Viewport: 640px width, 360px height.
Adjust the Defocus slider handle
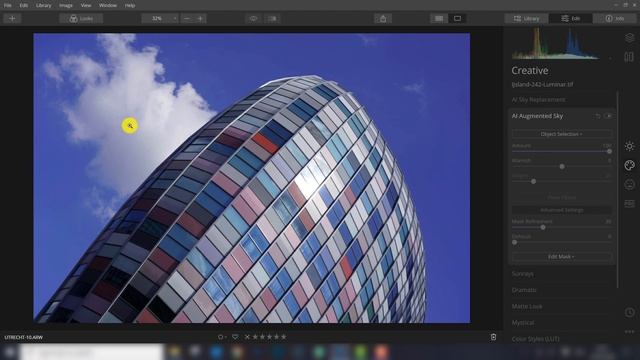tap(515, 242)
